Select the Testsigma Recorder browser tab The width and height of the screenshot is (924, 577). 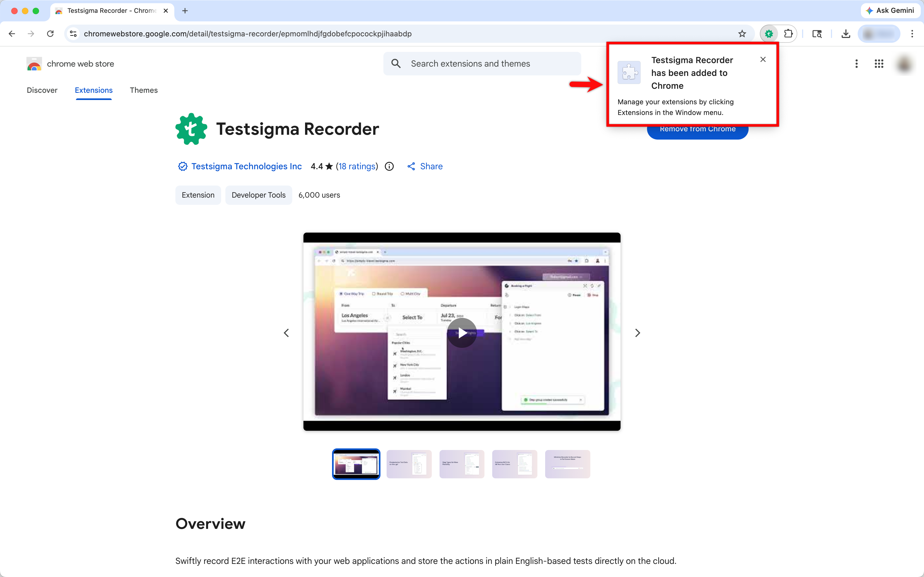112,11
